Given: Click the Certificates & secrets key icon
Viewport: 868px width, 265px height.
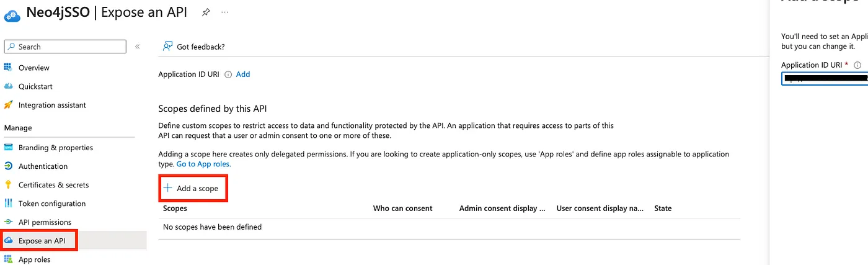Looking at the screenshot, I should [x=8, y=185].
